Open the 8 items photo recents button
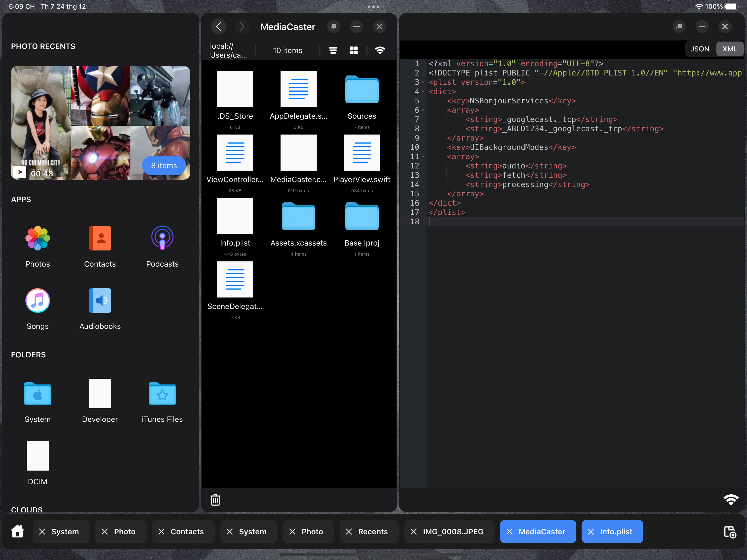This screenshot has height=560, width=747. tap(164, 165)
